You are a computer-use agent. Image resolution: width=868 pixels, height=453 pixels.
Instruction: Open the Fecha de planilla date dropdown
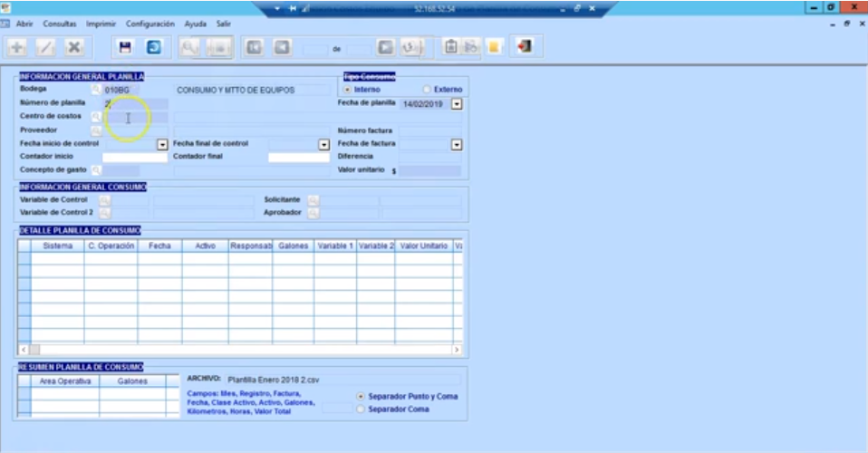pos(457,104)
